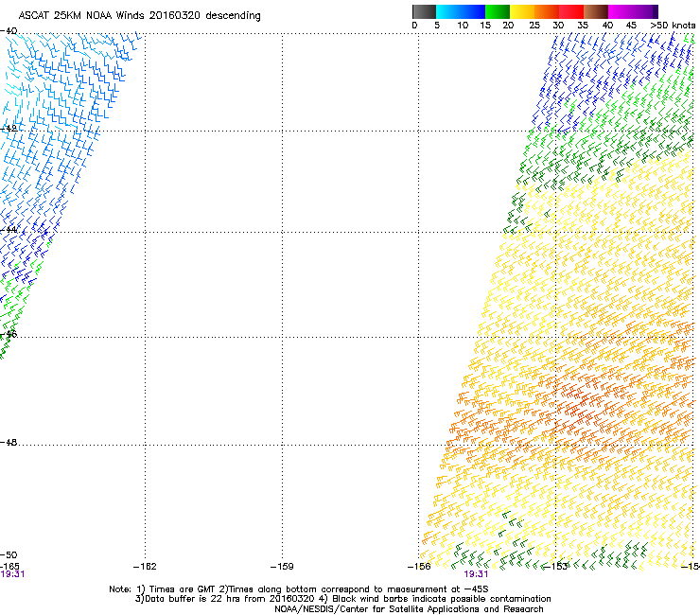Click the -153 longitude label
This screenshot has height=615, width=700.
[556, 567]
